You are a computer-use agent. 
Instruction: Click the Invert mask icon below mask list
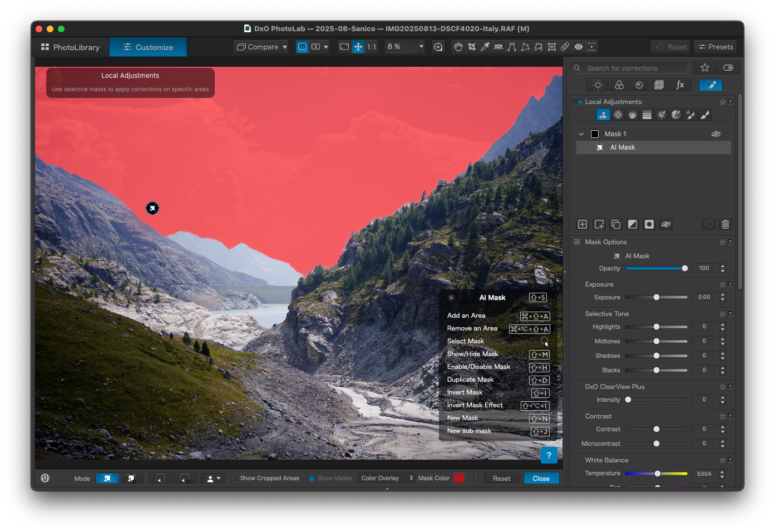633,224
